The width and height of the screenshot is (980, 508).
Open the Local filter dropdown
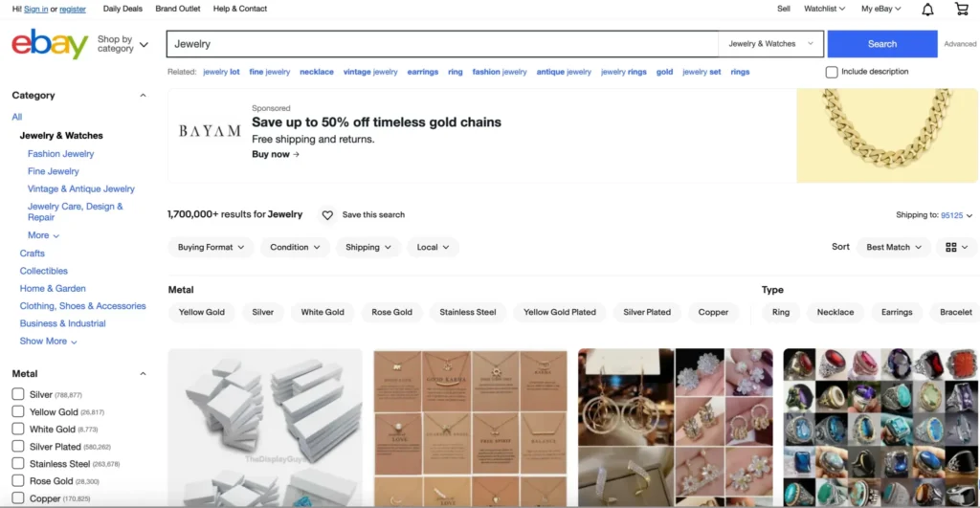coord(433,248)
